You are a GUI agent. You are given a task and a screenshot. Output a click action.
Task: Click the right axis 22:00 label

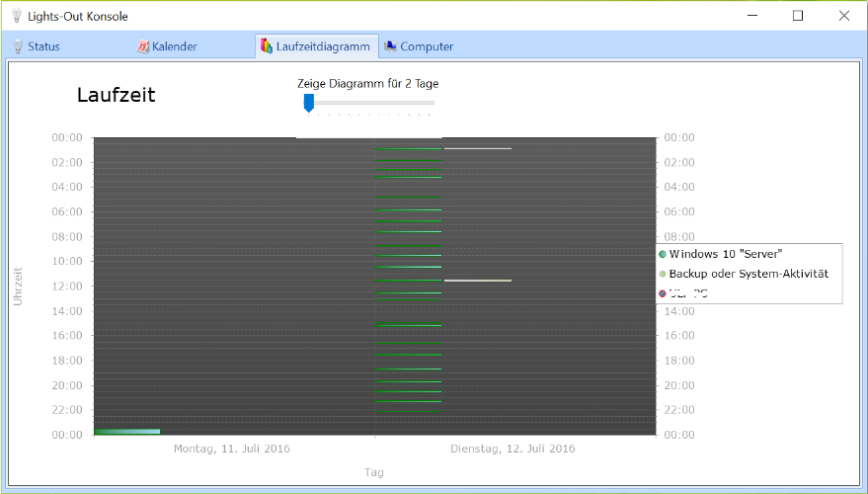click(x=679, y=410)
